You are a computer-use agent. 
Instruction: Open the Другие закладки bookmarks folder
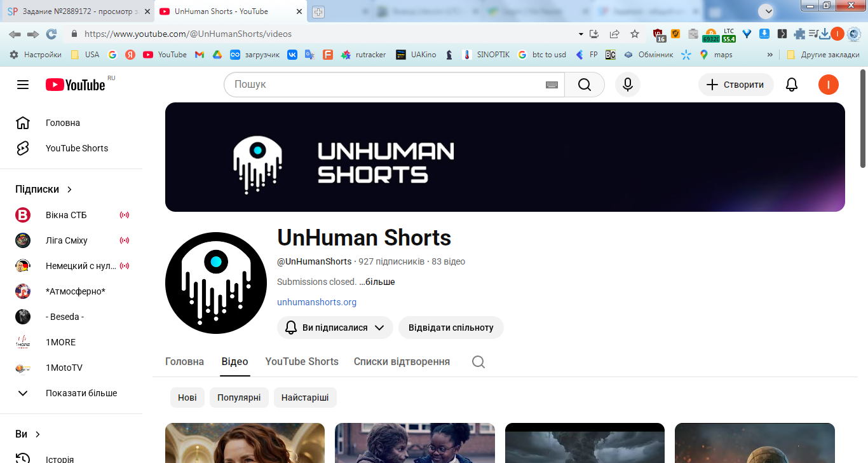click(x=823, y=55)
